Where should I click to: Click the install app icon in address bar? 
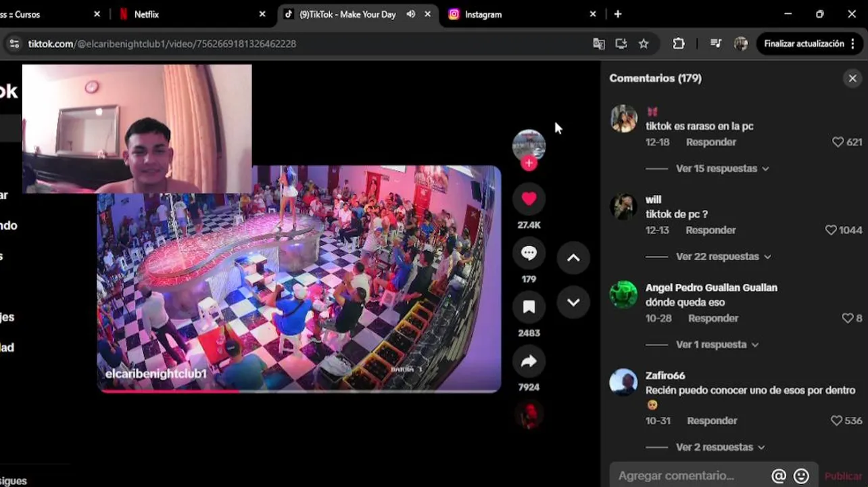click(x=621, y=44)
